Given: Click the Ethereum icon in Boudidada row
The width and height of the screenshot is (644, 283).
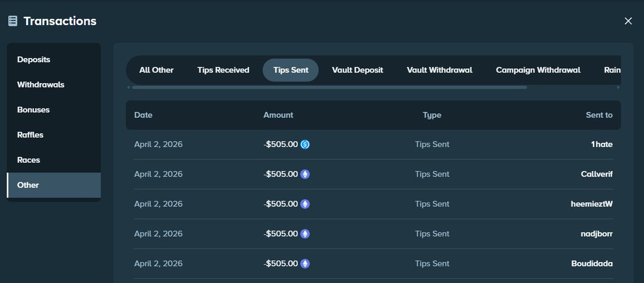Looking at the screenshot, I should pyautogui.click(x=305, y=264).
